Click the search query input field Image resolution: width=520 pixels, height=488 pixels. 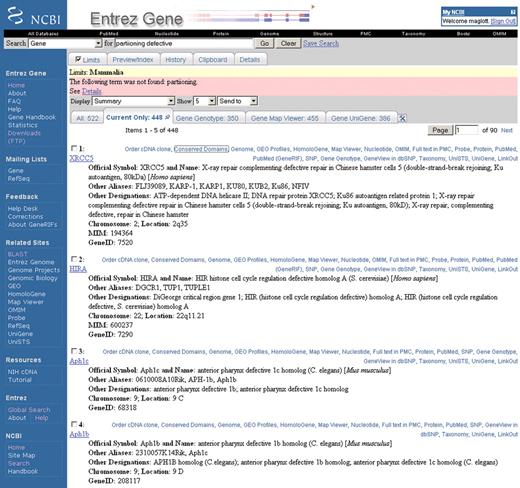click(x=184, y=43)
